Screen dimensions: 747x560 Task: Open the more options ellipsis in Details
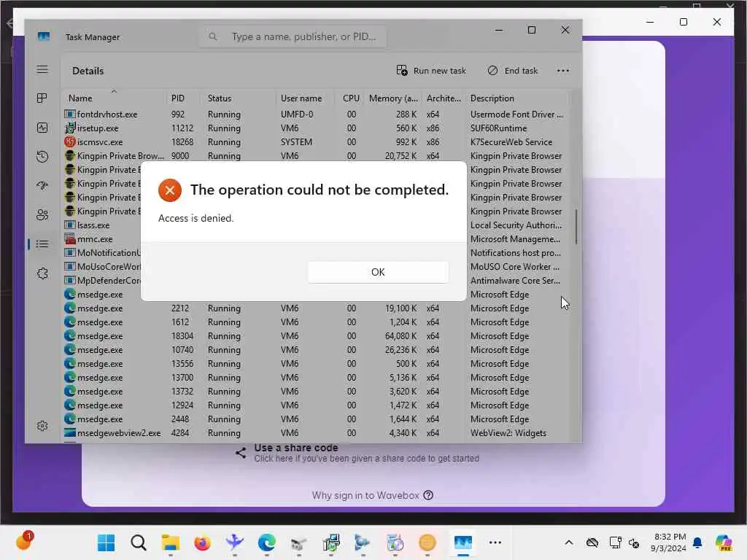click(563, 71)
